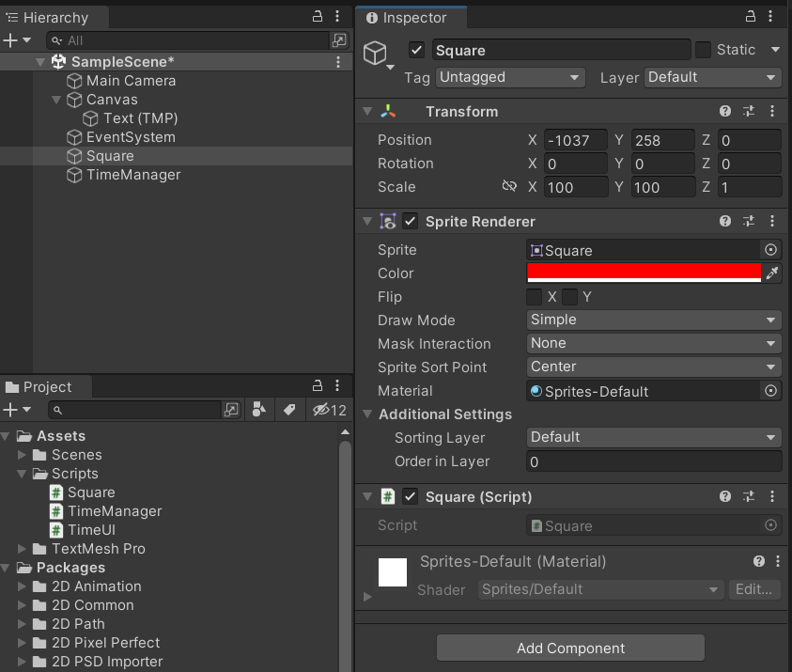Viewport: 792px width, 672px height.
Task: Toggle the Inspector lock icon
Action: tap(750, 17)
